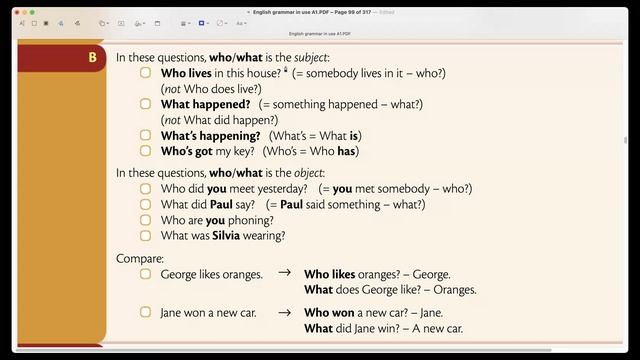Open the Text Style Aa dropdown
The image size is (640, 360).
click(241, 24)
